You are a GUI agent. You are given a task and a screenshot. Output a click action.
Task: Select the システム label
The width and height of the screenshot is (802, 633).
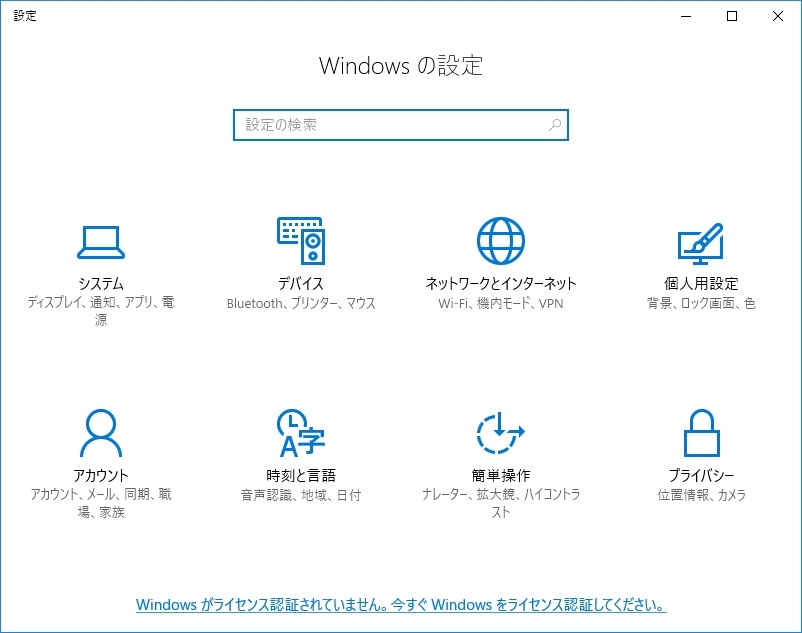tap(101, 283)
